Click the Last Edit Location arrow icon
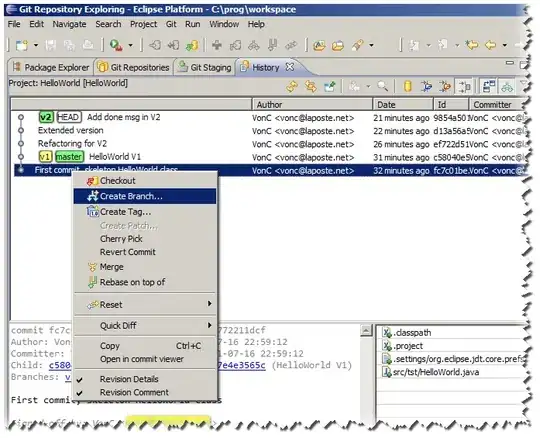Screen dimensions: 540x438 [x=472, y=45]
